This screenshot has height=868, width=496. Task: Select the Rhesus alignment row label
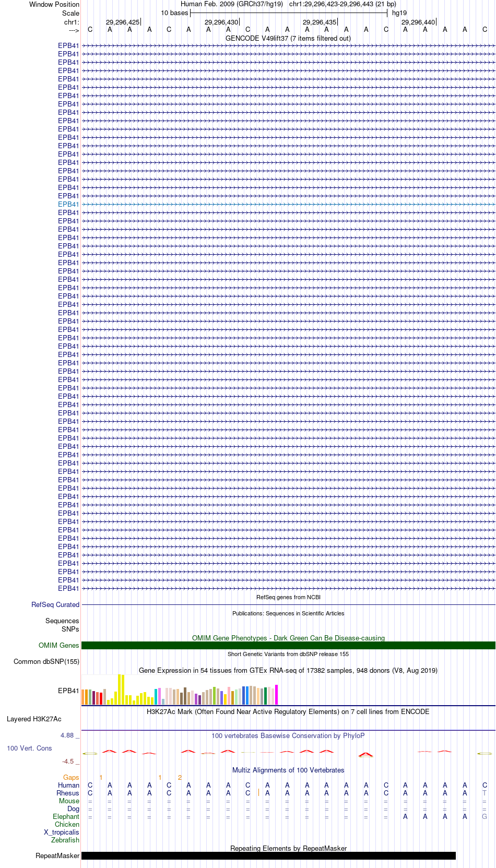[x=68, y=793]
